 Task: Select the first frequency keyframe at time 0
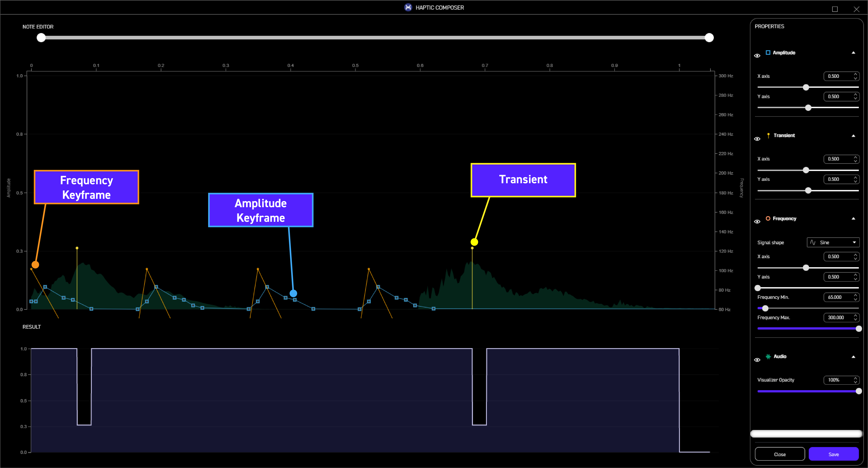(x=31, y=269)
